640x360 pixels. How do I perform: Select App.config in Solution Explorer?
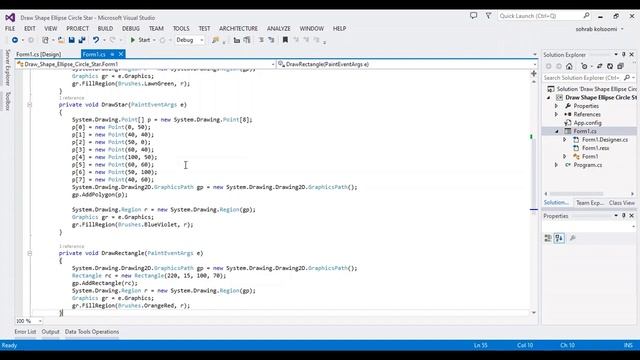(x=587, y=123)
